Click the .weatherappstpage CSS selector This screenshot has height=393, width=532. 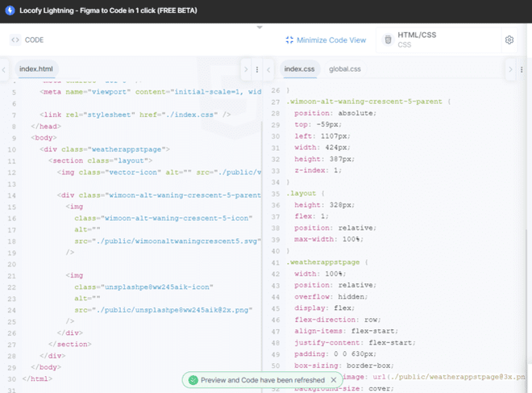pyautogui.click(x=323, y=262)
